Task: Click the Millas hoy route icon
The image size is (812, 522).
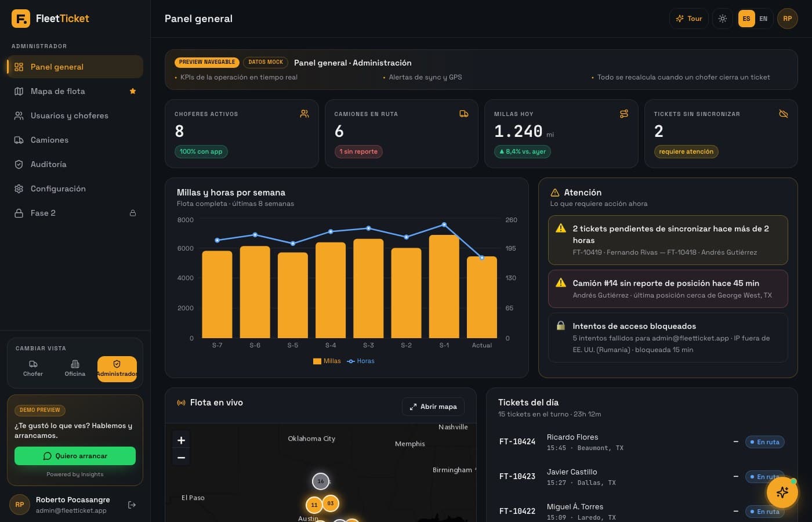Action: point(624,114)
